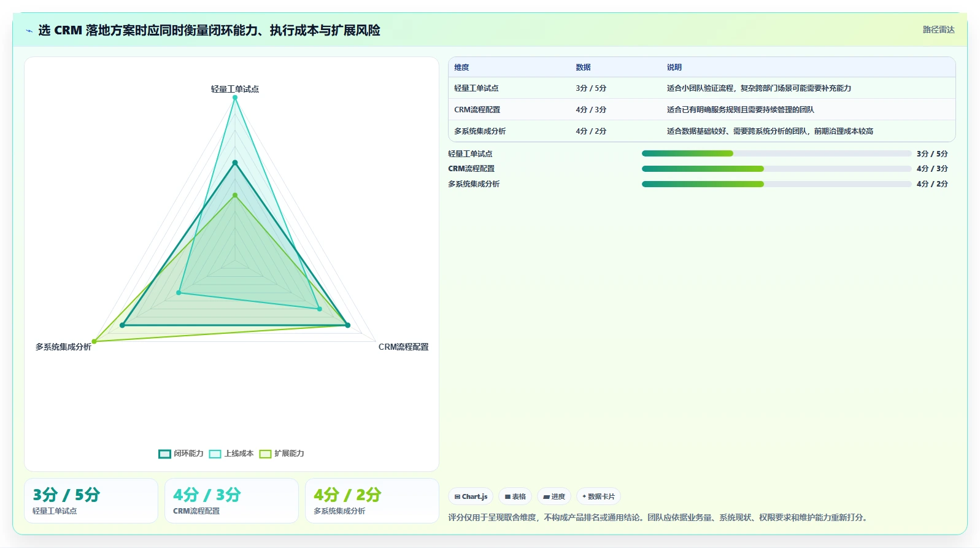Click the radar axis label CRM流程配置

click(x=403, y=347)
